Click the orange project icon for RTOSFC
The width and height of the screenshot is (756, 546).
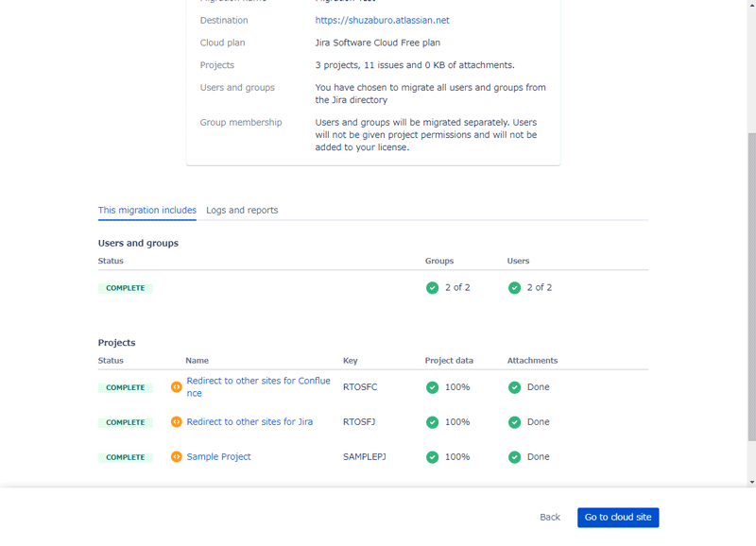tap(177, 387)
